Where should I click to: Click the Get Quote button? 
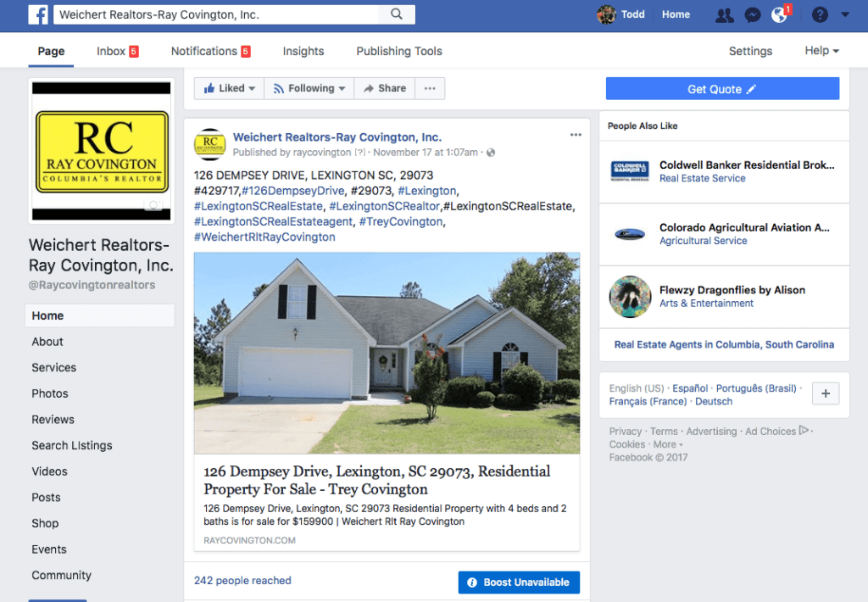pyautogui.click(x=722, y=89)
